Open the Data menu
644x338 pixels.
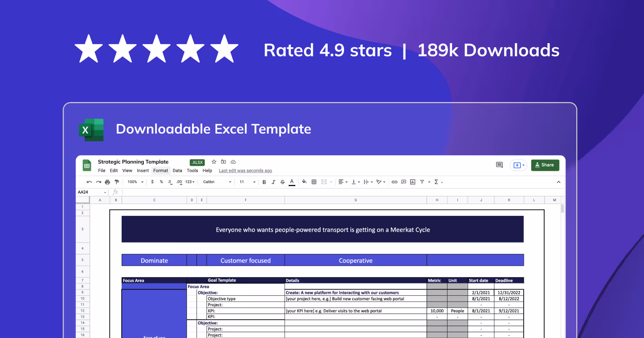click(x=177, y=171)
